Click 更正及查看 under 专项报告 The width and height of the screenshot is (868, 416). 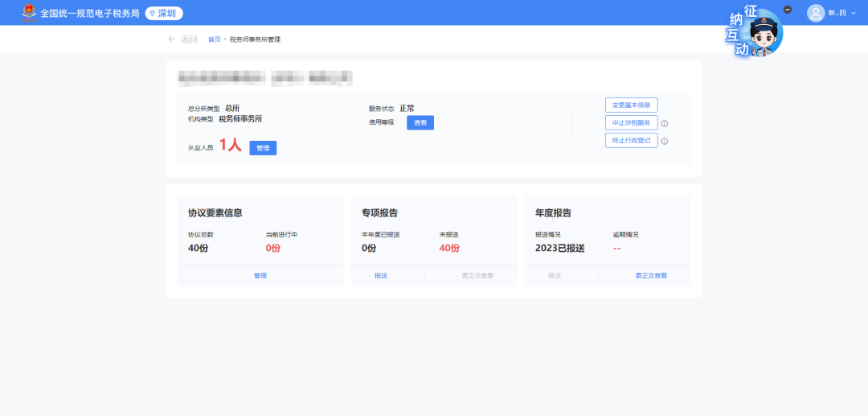coord(477,275)
